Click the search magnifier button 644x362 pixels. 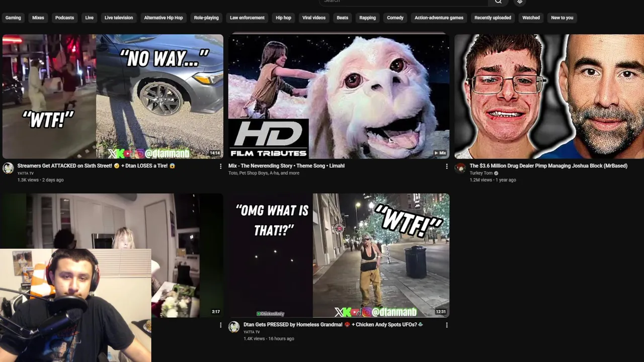498,2
